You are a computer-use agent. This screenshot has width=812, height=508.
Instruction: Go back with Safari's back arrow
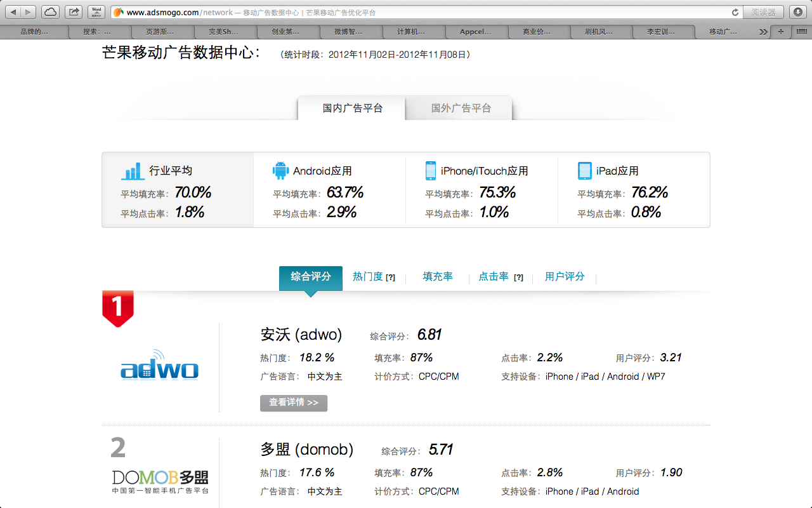(14, 12)
